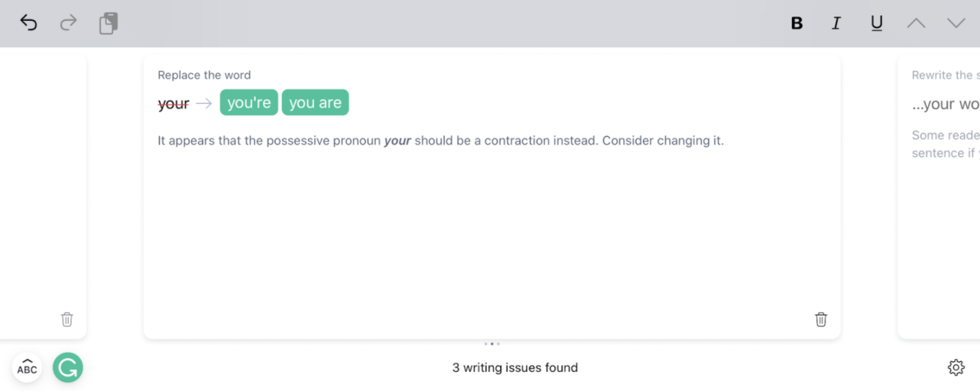The height and width of the screenshot is (391, 980).
Task: Click the trash icon on the left card
Action: [x=67, y=319]
